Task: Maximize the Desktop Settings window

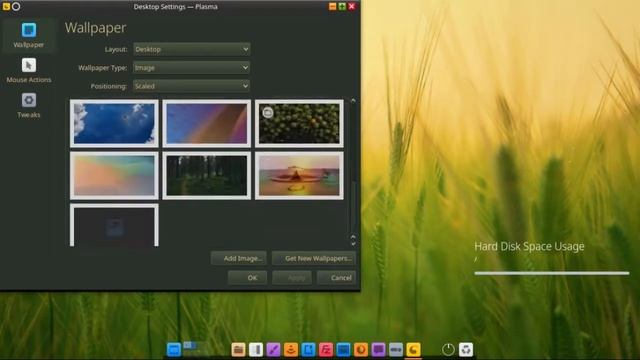Action: click(x=342, y=7)
